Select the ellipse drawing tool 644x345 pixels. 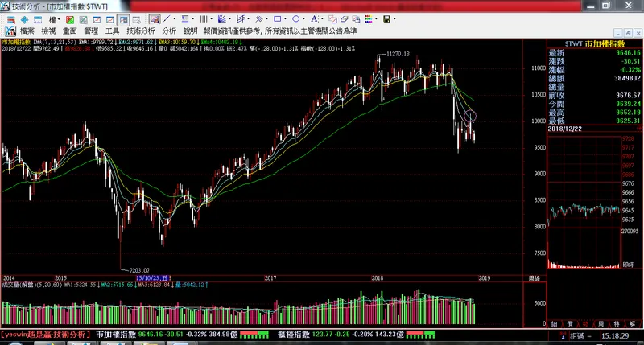pos(295,18)
